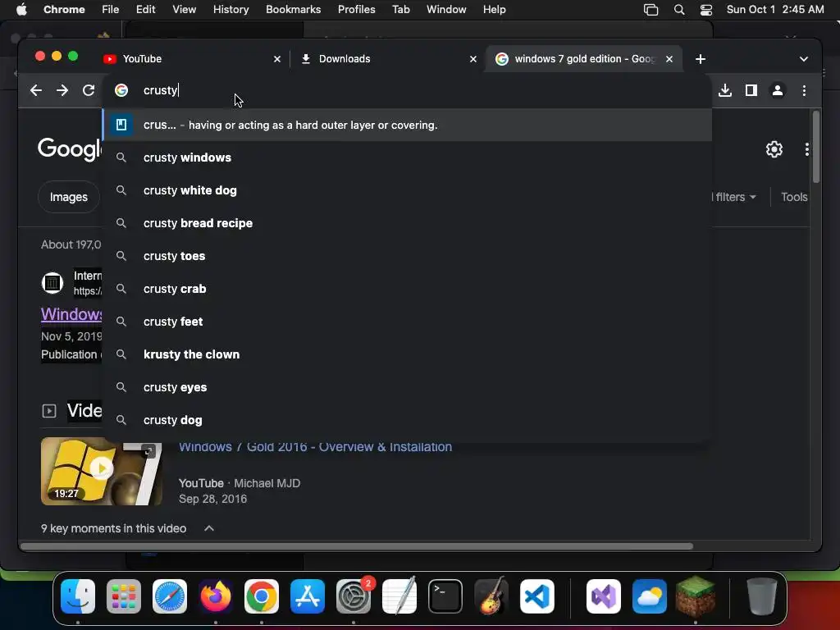Viewport: 840px width, 630px height.
Task: Expand the filters dropdown
Action: [734, 197]
